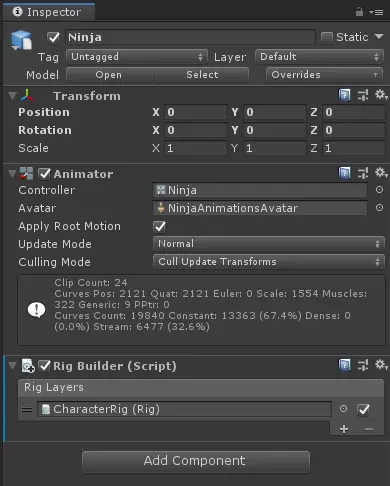Toggle Apply Root Motion checkbox
The width and height of the screenshot is (390, 486).
[159, 226]
